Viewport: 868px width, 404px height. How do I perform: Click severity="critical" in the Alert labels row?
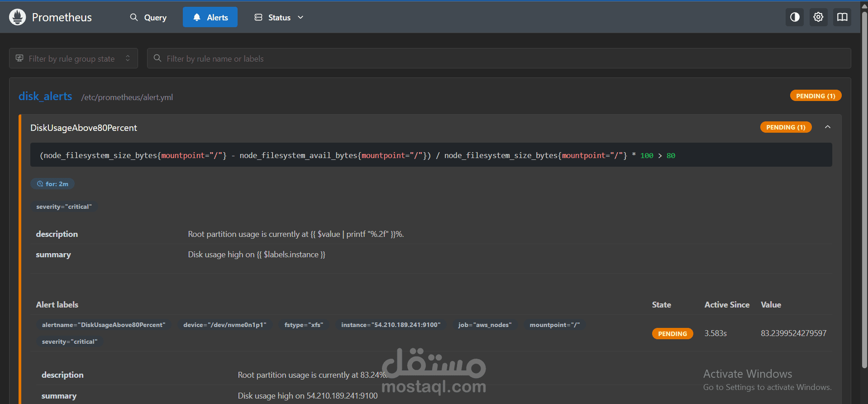point(70,341)
